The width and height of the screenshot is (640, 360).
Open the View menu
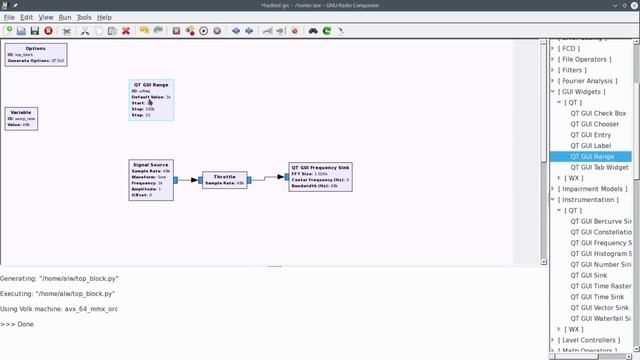[46, 17]
